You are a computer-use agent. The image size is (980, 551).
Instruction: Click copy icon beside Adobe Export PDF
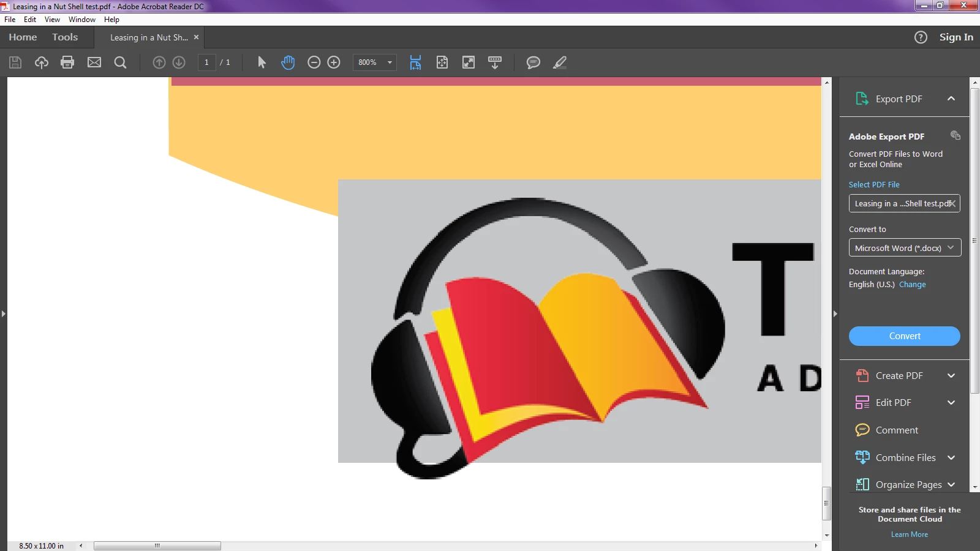click(x=956, y=135)
